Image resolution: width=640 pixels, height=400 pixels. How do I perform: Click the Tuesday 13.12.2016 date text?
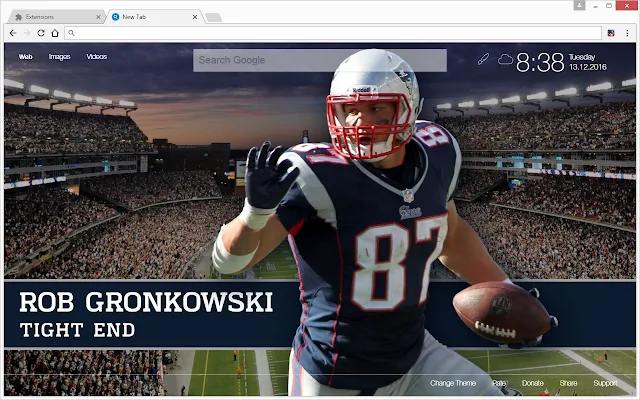coord(588,62)
